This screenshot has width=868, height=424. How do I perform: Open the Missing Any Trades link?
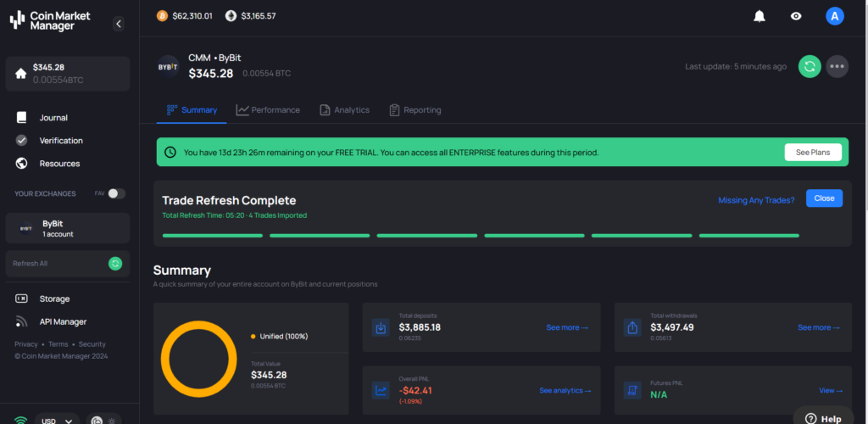(756, 200)
